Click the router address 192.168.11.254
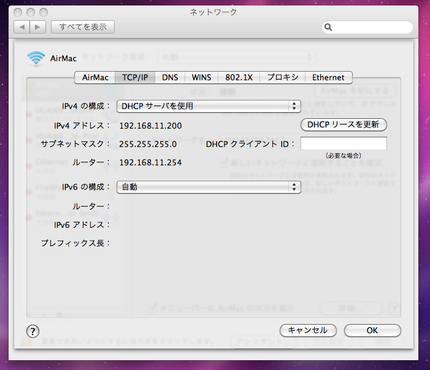The image size is (430, 370). pos(151,163)
